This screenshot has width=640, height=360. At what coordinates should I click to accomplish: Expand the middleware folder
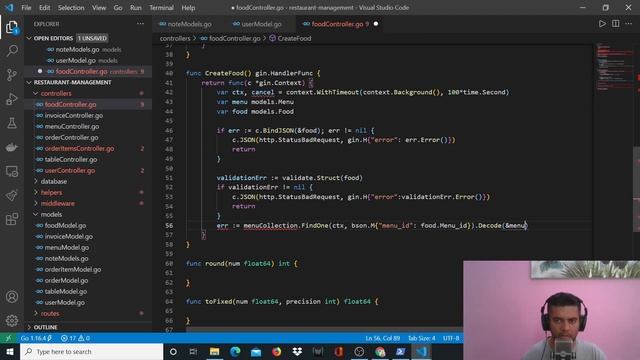click(x=58, y=203)
